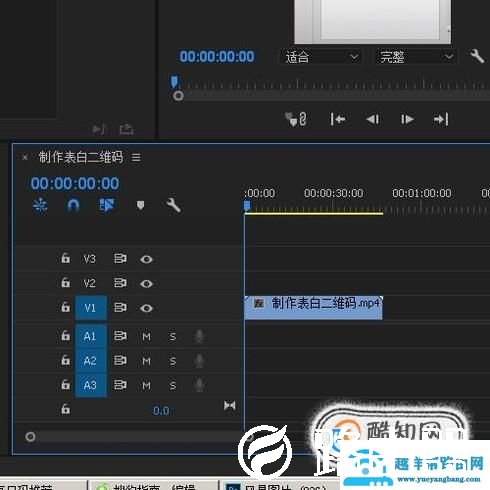Solo track A2
This screenshot has width=490, height=490.
173,361
